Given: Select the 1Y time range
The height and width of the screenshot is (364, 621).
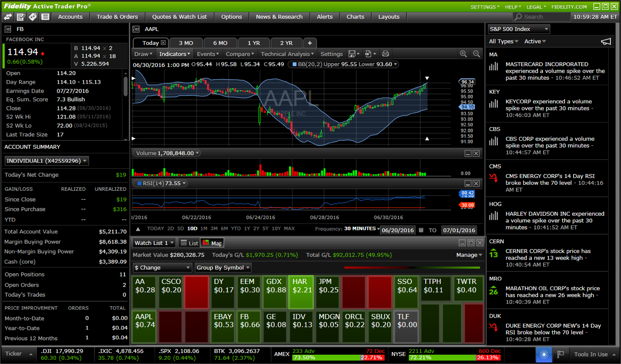Looking at the screenshot, I should pyautogui.click(x=246, y=229).
